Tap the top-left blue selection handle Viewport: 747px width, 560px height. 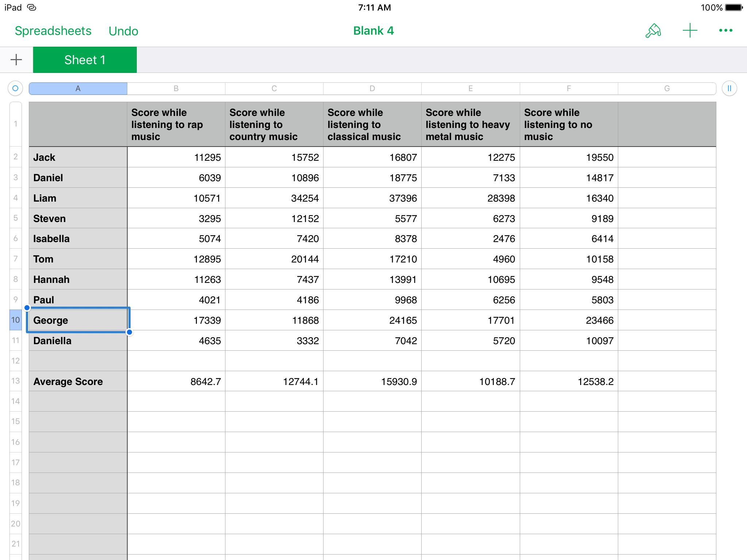point(27,308)
